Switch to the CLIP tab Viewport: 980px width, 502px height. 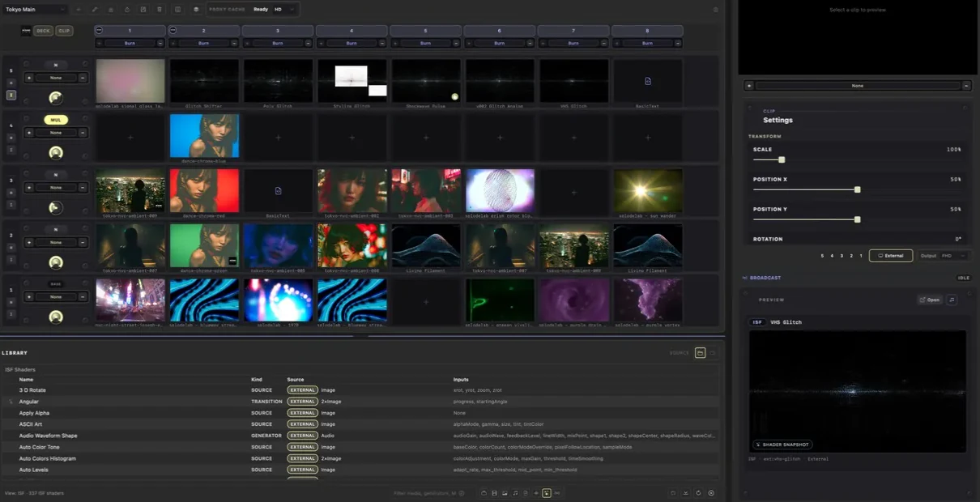64,31
